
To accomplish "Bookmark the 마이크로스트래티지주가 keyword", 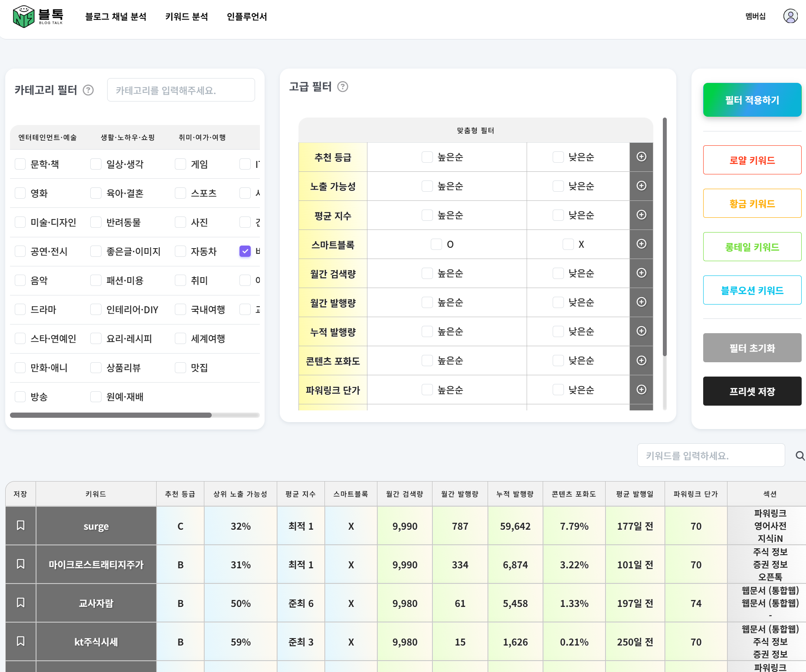I will tap(20, 564).
